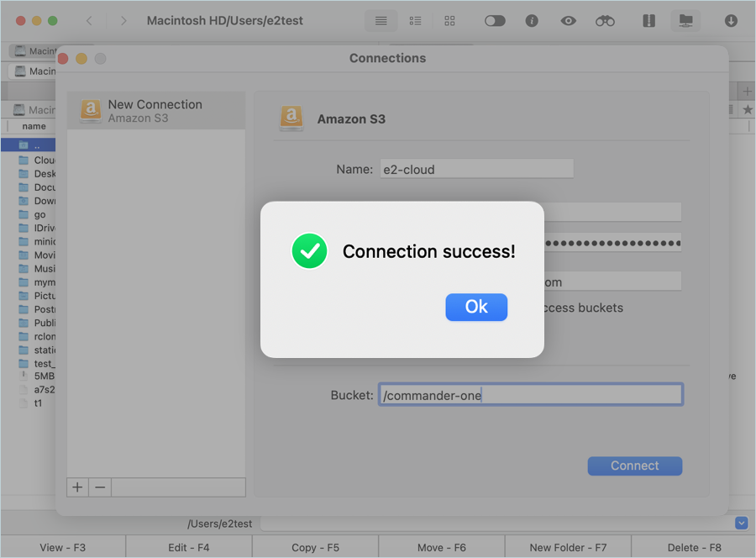Select the parent directory '..' row
756x558 pixels.
[x=29, y=145]
